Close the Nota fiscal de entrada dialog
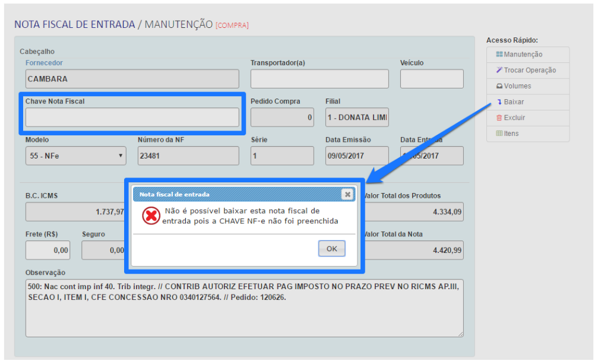601x364 pixels. pyautogui.click(x=347, y=194)
